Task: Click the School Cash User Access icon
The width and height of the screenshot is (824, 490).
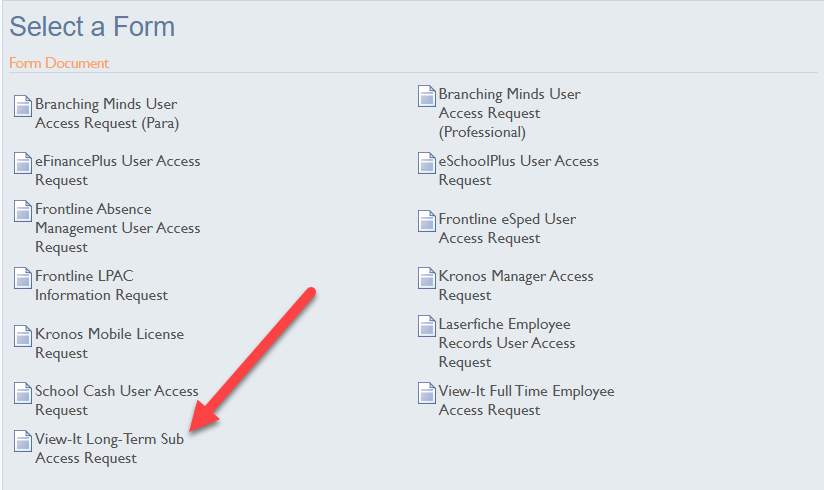Action: click(x=23, y=393)
